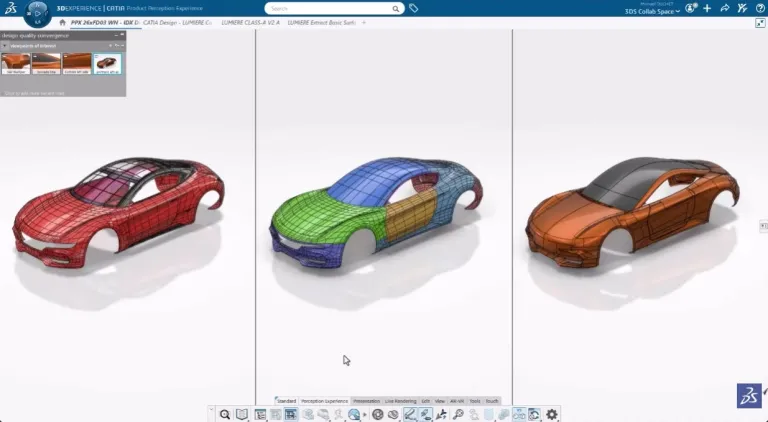Click the greyed grid layout icon
The image size is (768, 422).
point(276,414)
